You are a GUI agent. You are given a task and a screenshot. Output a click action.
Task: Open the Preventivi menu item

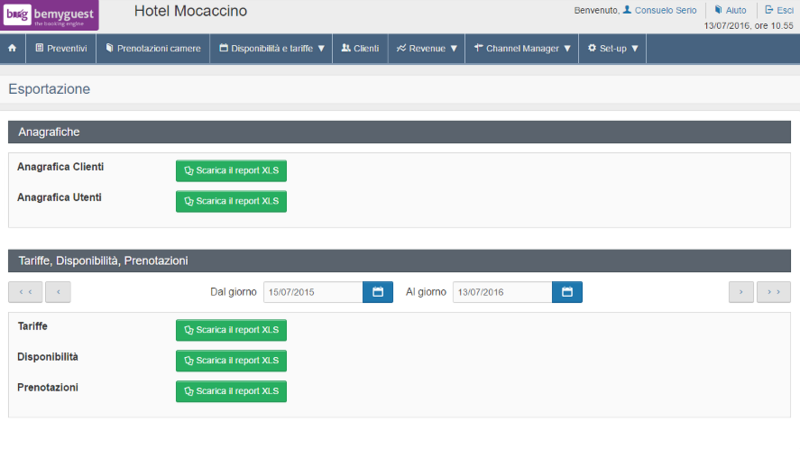pyautogui.click(x=61, y=48)
